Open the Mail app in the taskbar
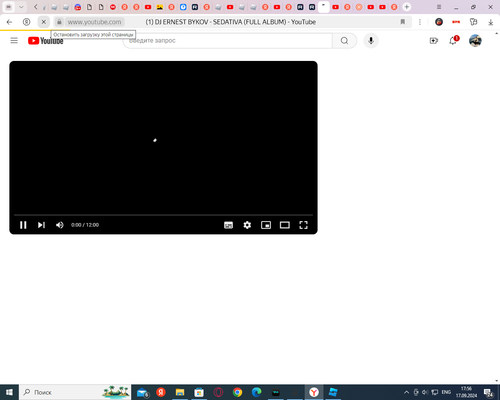Viewport: 500px width, 400px height. pos(143,393)
